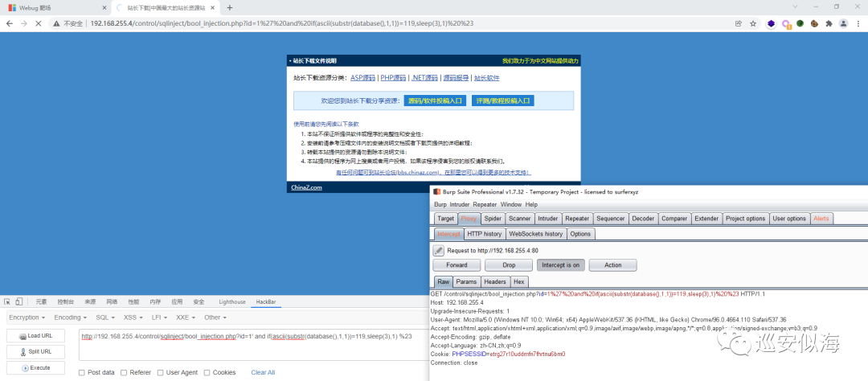868x381 pixels.
Task: Open the Intruder menu in Burp Suite
Action: coord(459,204)
